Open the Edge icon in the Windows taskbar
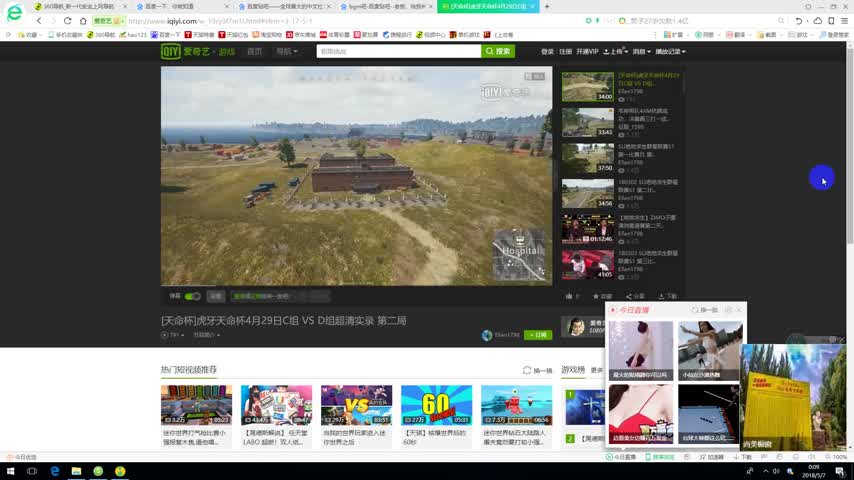Viewport: 854px width, 480px height. [x=54, y=471]
